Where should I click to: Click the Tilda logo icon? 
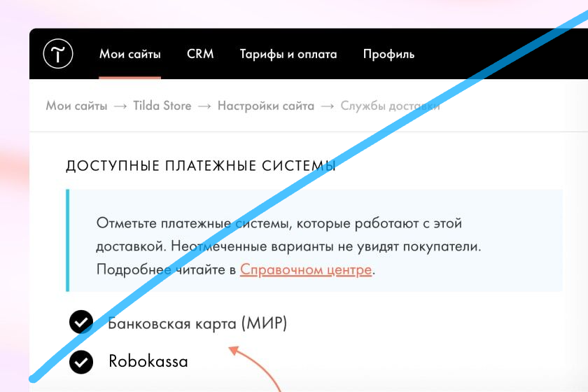pos(58,54)
